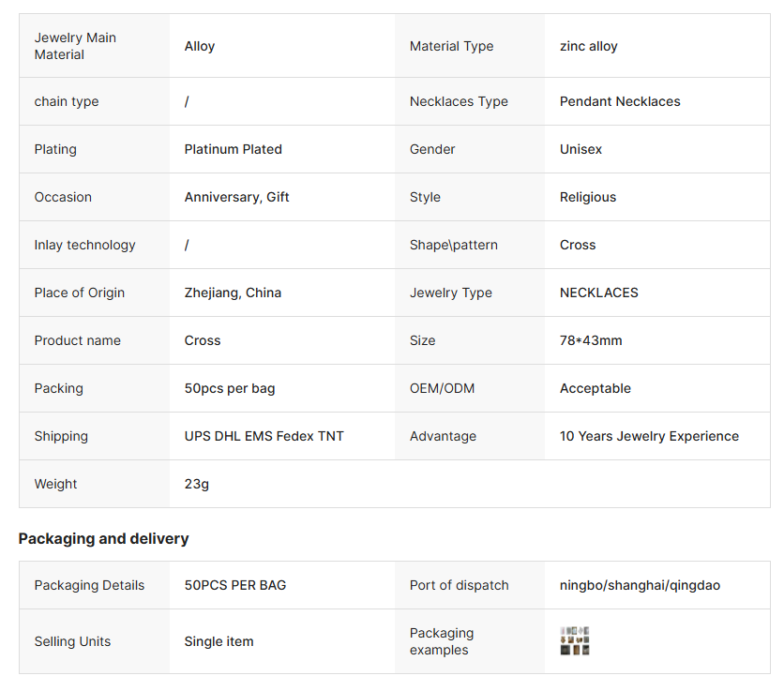Select the 'zinc alloy' material type value
This screenshot has width=784, height=691.
point(589,46)
